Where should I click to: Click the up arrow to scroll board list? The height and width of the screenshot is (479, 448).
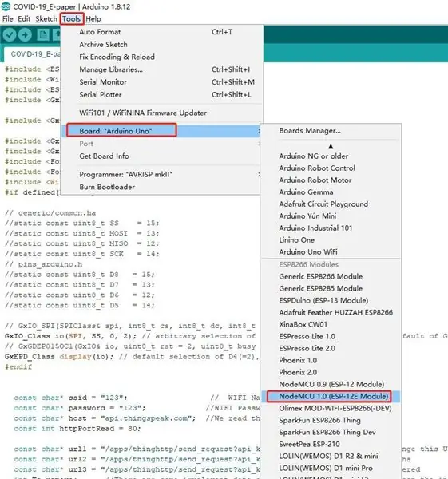331,146
